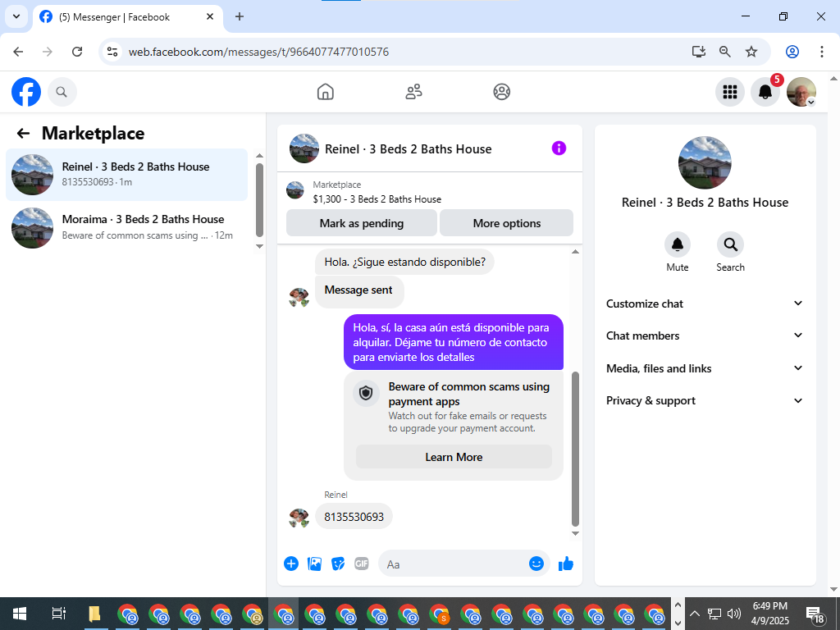Screen dimensions: 840x630
Task: Click the shield icon in scam warning
Action: pyautogui.click(x=366, y=394)
